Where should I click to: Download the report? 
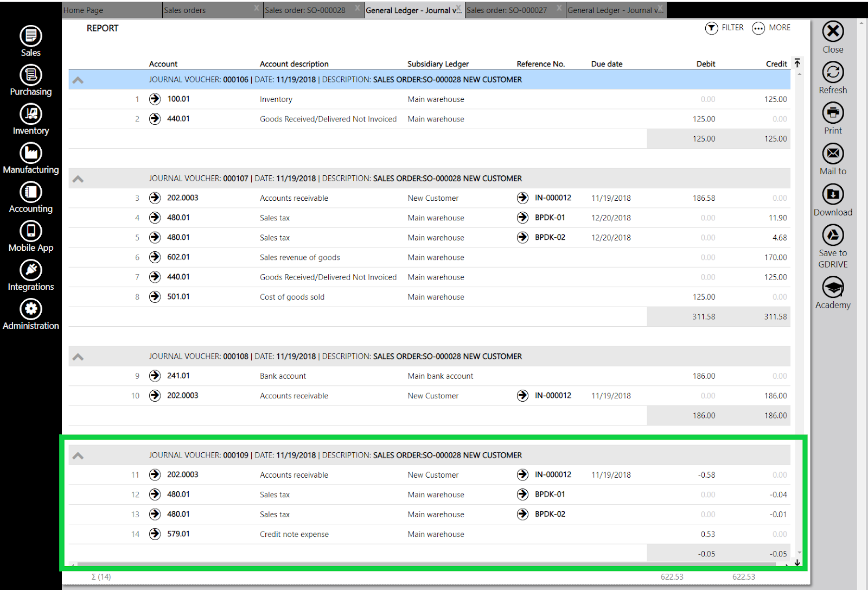pos(833,194)
